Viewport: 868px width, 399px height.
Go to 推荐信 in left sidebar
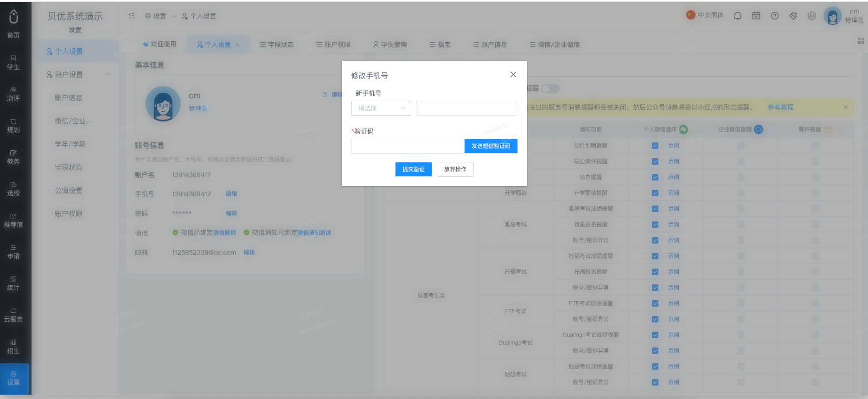click(13, 221)
